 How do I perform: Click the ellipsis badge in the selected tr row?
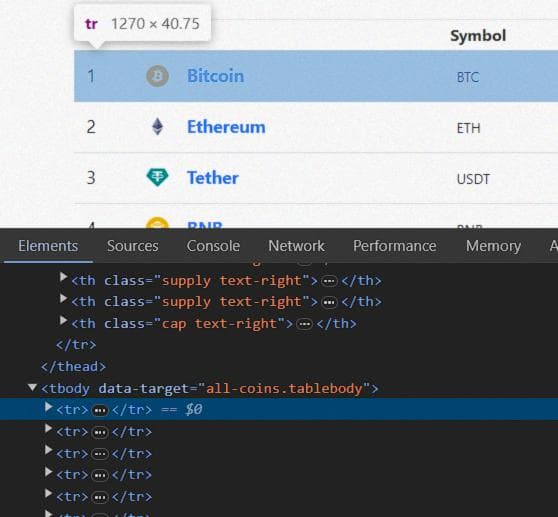100,410
